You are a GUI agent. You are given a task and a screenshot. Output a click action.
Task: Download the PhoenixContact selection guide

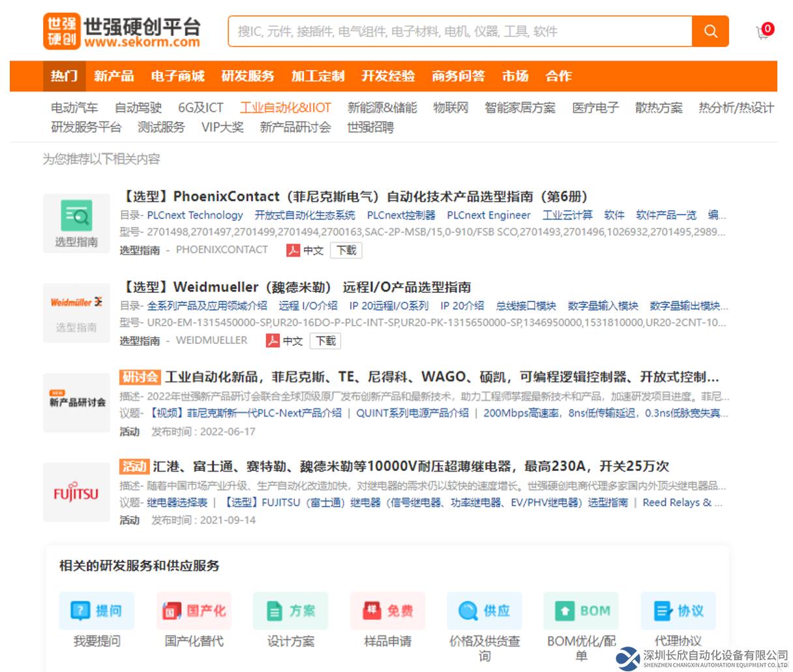coord(346,250)
